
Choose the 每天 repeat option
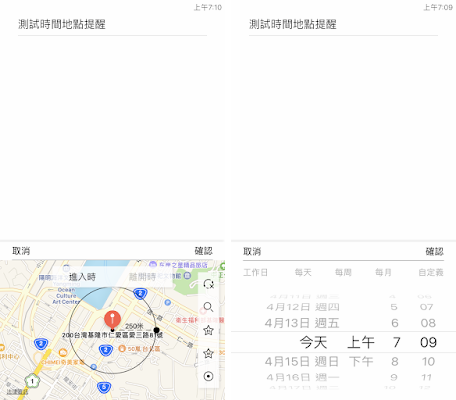pyautogui.click(x=303, y=272)
